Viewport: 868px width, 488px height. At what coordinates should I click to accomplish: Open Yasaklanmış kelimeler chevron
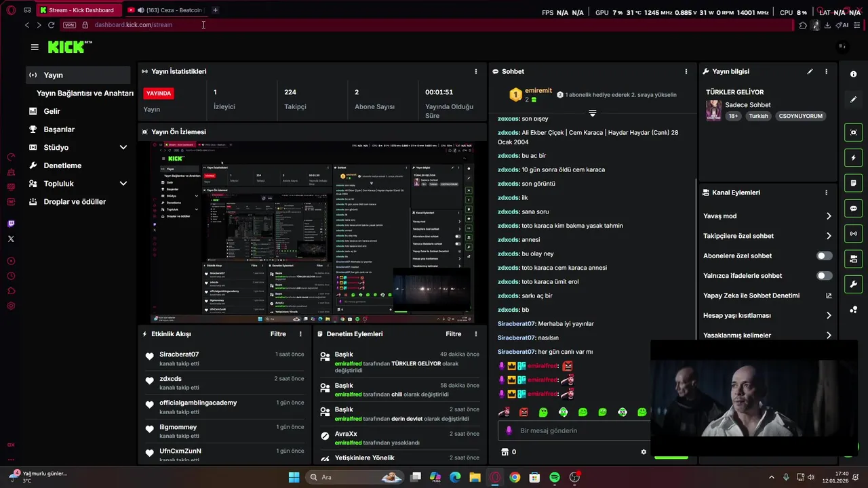tap(829, 335)
